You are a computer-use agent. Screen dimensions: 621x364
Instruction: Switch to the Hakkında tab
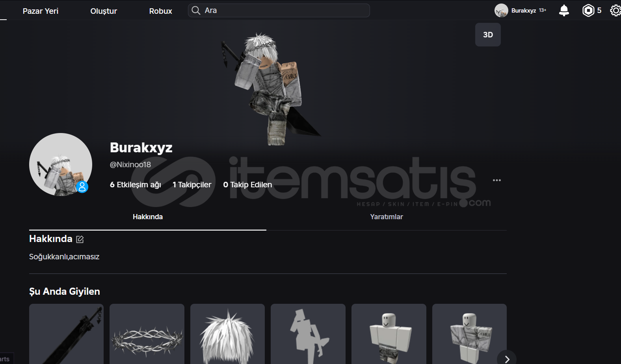pos(148,217)
